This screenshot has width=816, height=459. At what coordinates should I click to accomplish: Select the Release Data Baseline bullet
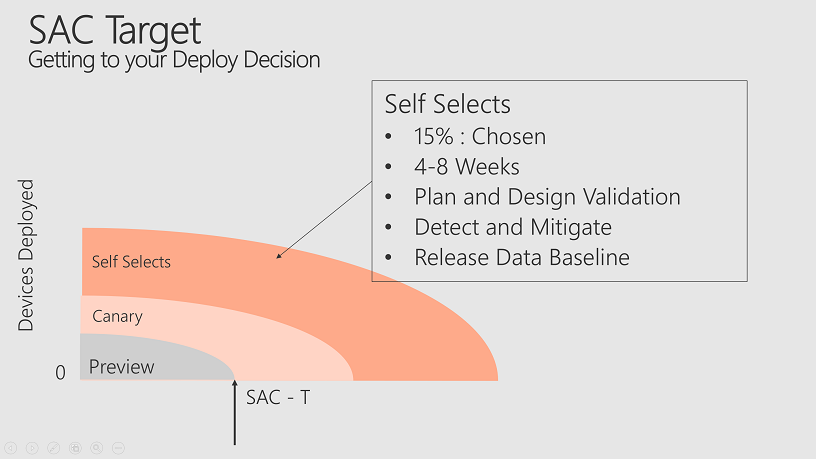[x=521, y=258]
